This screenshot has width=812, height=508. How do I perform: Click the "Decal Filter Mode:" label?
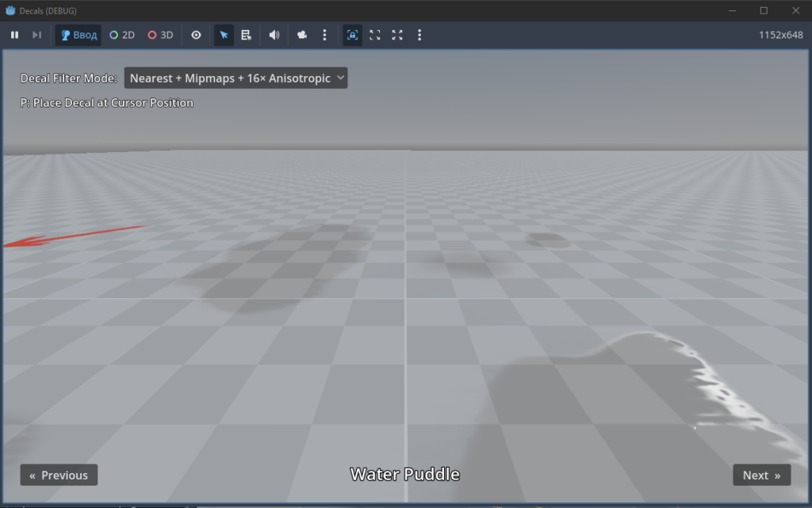click(x=69, y=78)
